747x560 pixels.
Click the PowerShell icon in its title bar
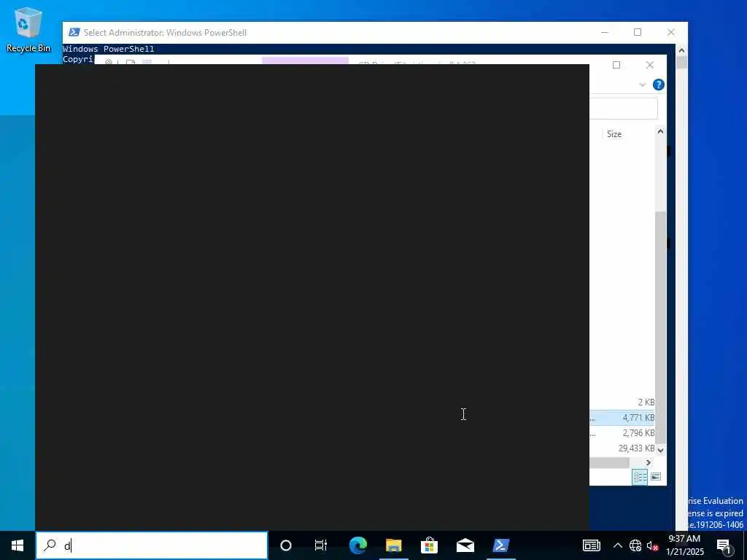[x=74, y=32]
